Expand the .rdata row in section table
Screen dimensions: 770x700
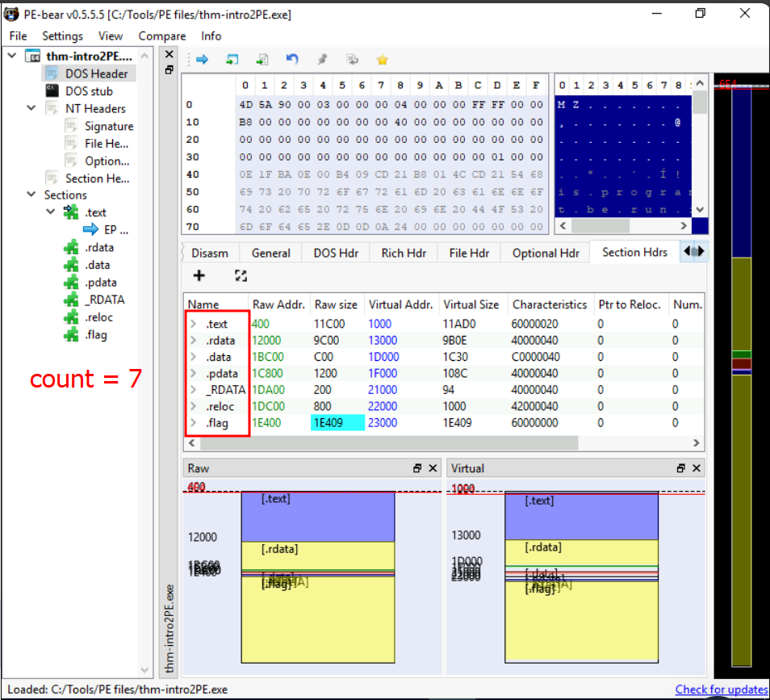coord(194,341)
